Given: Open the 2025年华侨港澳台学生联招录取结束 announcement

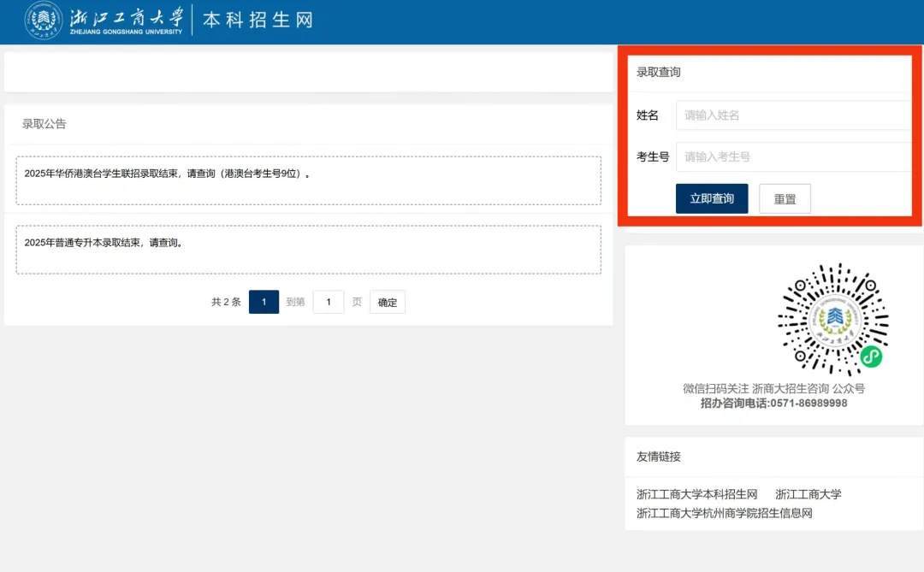Looking at the screenshot, I should [308, 180].
